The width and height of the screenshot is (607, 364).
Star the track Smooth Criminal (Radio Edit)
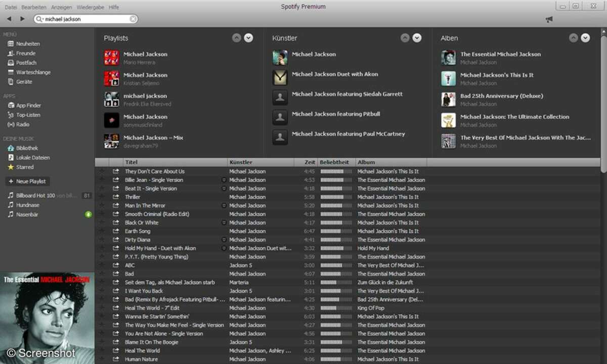click(102, 214)
